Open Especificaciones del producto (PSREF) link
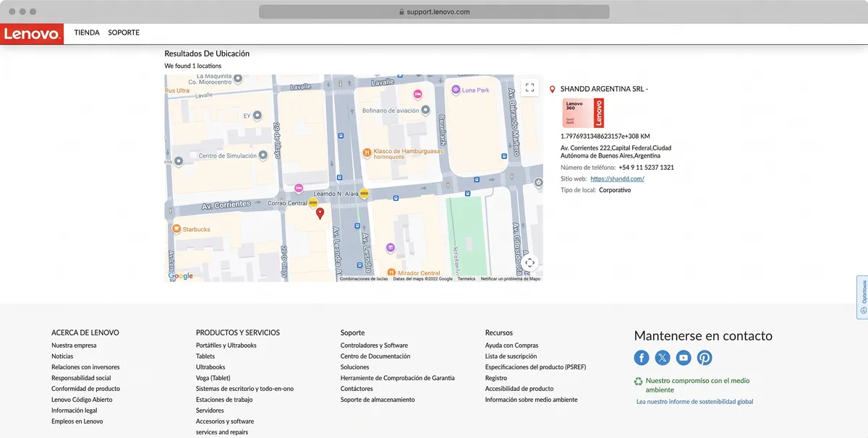Image resolution: width=868 pixels, height=438 pixels. coord(536,367)
